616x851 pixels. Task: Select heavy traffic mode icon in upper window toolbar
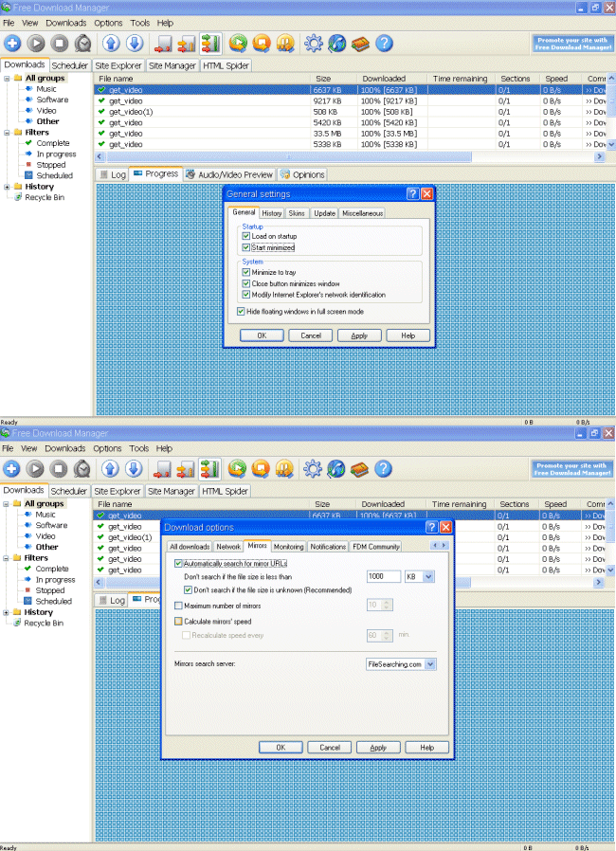210,44
